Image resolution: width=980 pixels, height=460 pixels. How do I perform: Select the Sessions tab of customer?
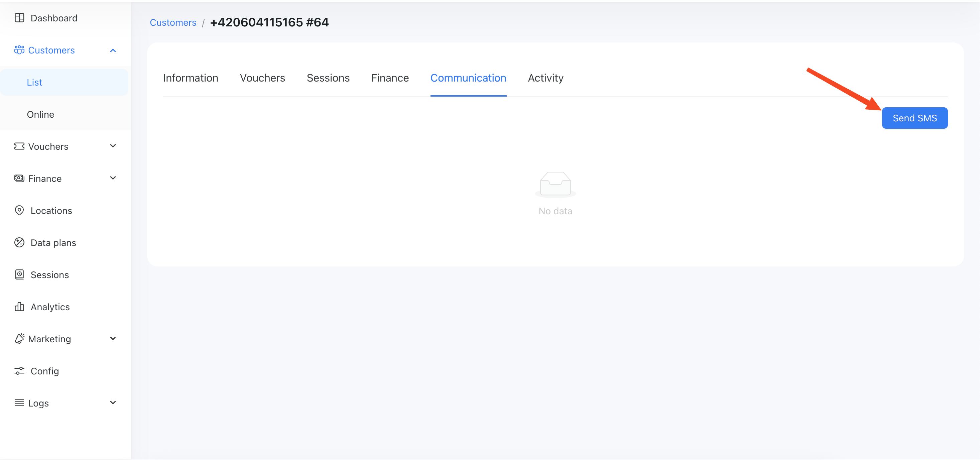click(328, 78)
